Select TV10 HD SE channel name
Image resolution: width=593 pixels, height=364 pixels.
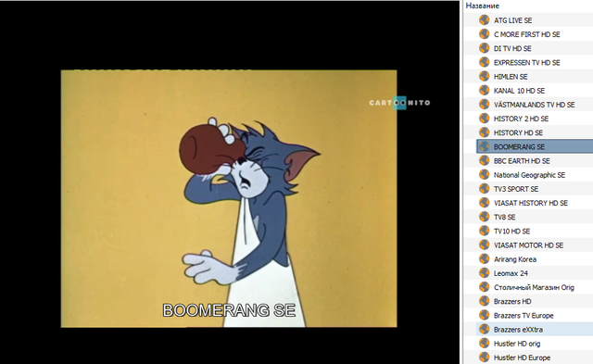511,232
